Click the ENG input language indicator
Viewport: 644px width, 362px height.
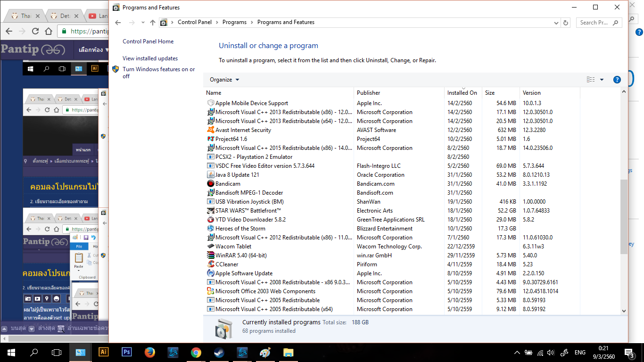click(580, 353)
